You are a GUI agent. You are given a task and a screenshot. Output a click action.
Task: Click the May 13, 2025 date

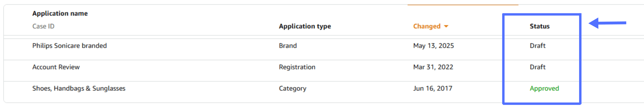pyautogui.click(x=434, y=46)
